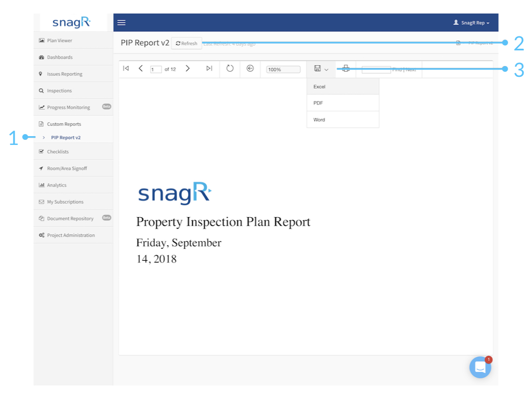Click the My Subscriptions envelope icon
The image size is (532, 399).
(42, 202)
